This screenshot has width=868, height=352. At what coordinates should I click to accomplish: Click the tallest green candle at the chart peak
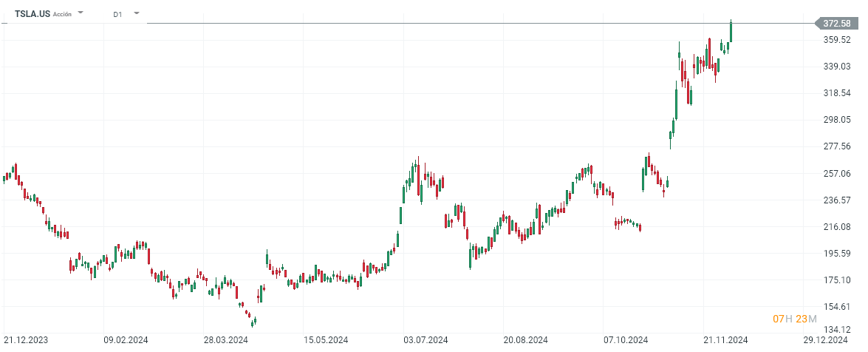tap(731, 31)
